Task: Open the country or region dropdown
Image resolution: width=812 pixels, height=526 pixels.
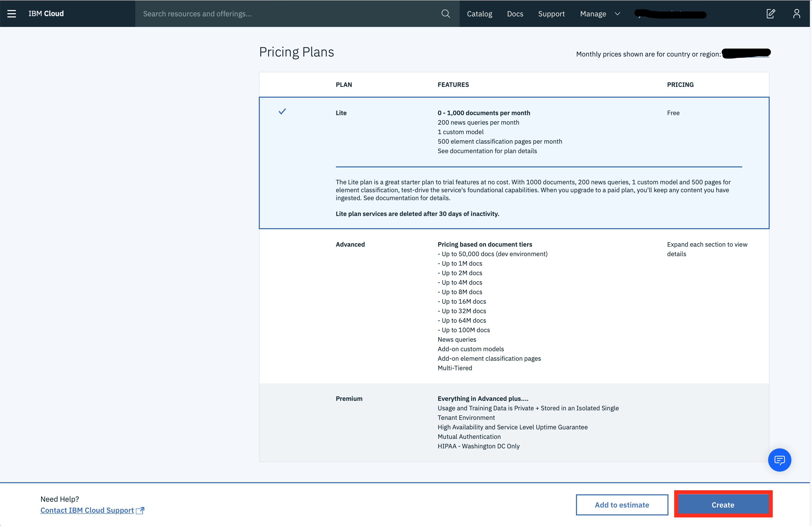Action: (746, 53)
